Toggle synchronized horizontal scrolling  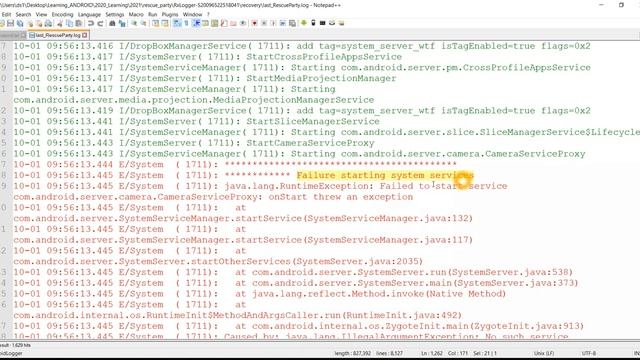point(165,23)
